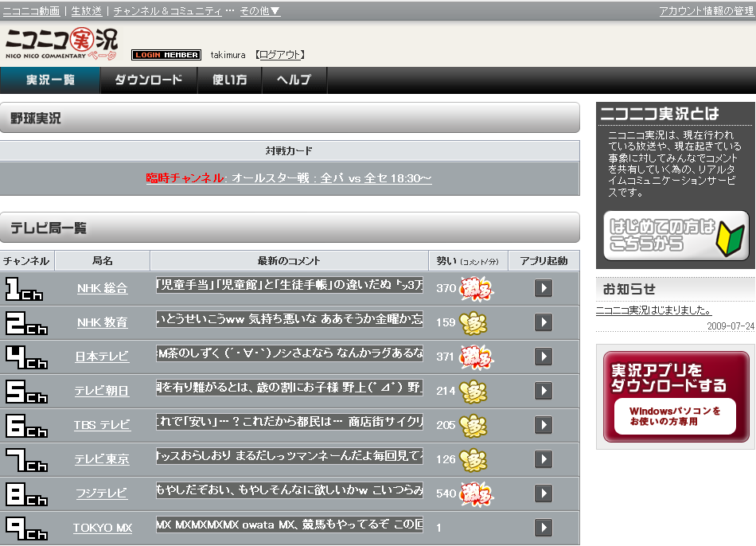Launch app for テレビ東京 channel
This screenshot has width=756, height=546.
click(x=544, y=459)
